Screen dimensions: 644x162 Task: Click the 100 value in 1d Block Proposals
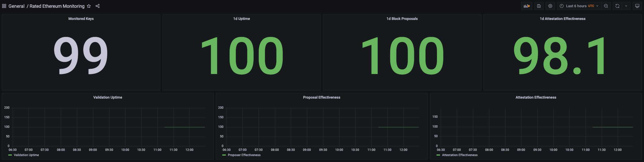tap(403, 55)
